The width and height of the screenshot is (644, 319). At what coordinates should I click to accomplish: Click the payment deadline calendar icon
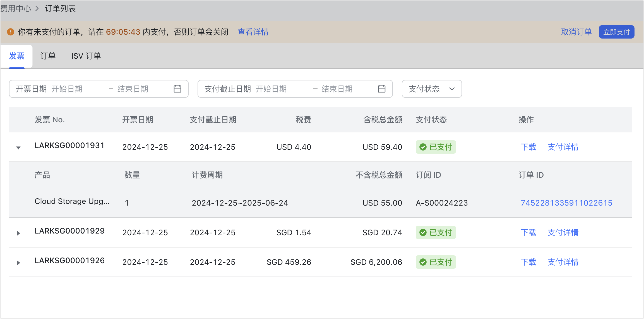[x=381, y=89]
